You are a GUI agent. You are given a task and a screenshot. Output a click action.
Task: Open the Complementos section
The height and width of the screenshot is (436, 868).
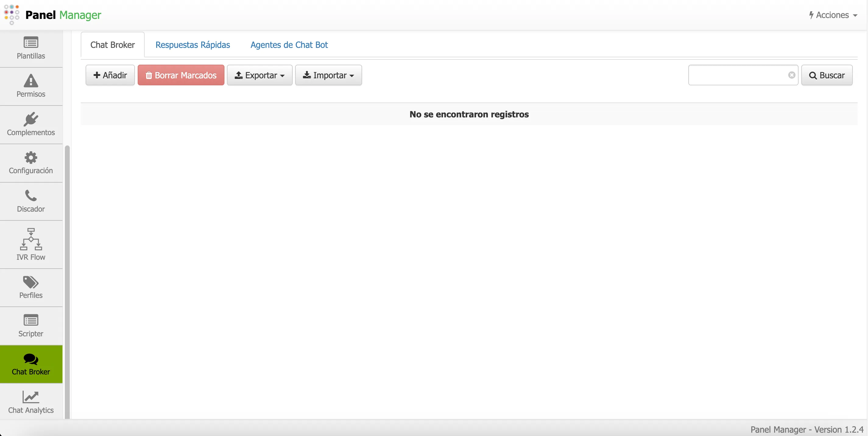[x=31, y=125]
